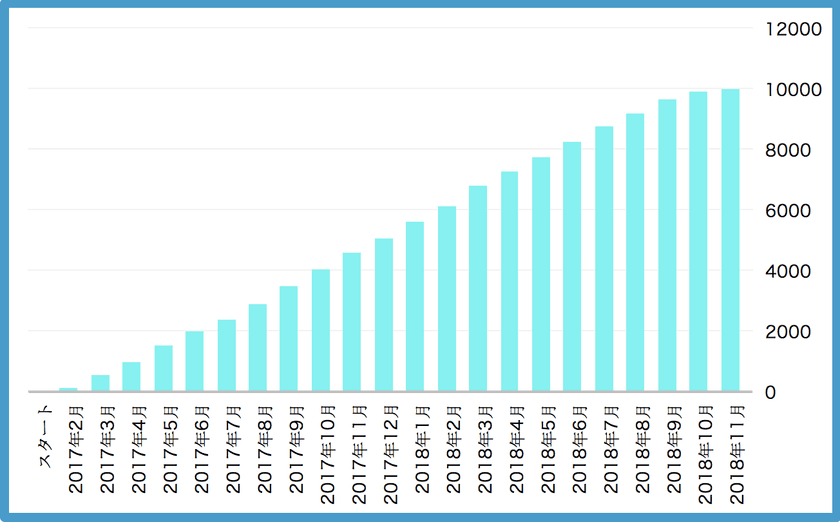This screenshot has height=522, width=840.
Task: Select the 2017年10月 bar
Action: point(321,330)
